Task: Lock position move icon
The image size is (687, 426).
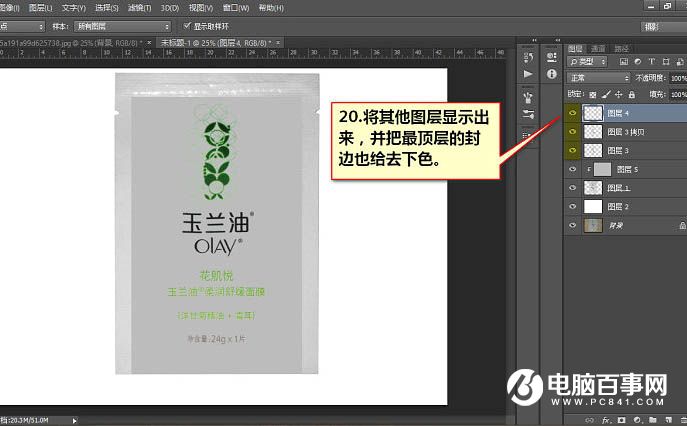Action: [x=619, y=94]
